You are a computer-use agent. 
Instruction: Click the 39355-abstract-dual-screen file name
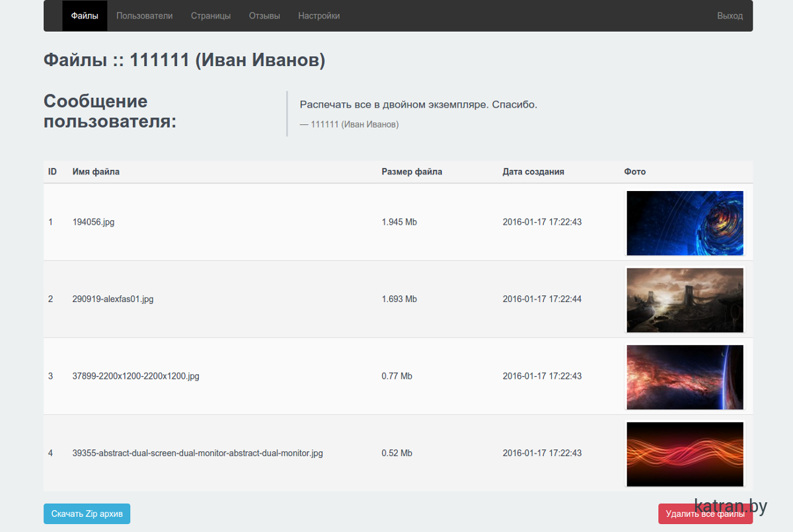[x=198, y=453]
